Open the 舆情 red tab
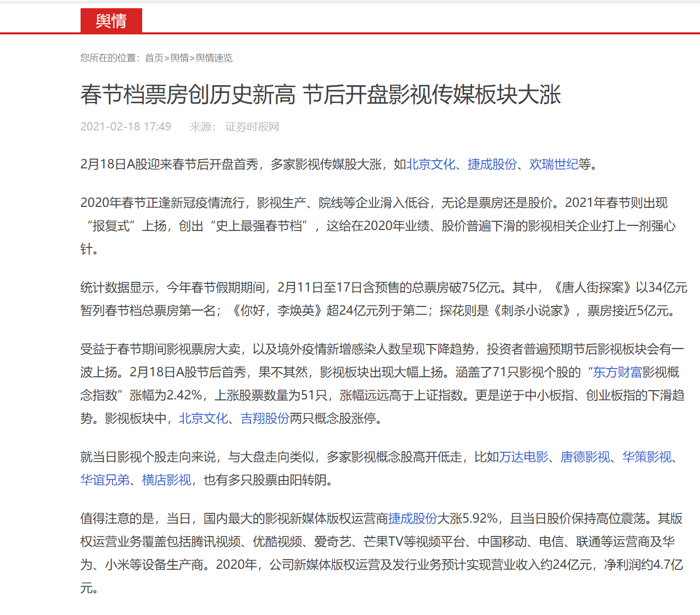 click(x=111, y=21)
